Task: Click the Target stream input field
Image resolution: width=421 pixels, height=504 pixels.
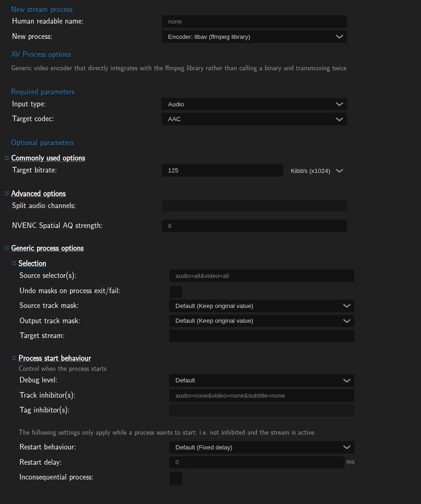Action: [x=261, y=336]
